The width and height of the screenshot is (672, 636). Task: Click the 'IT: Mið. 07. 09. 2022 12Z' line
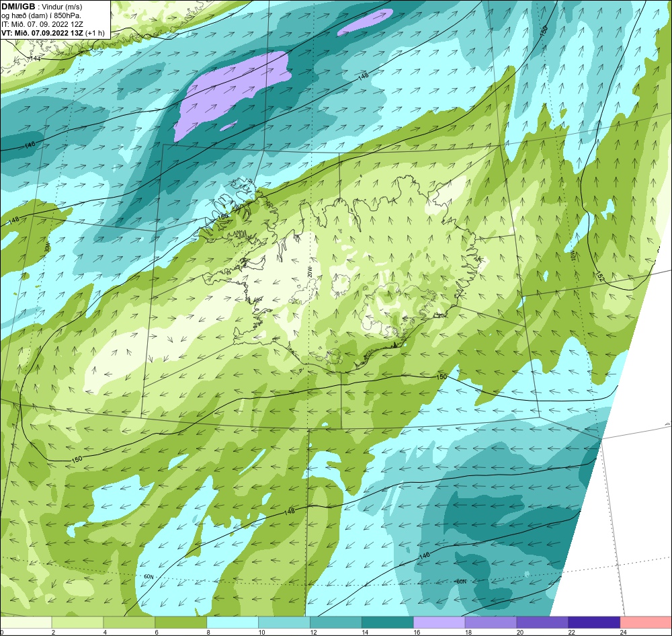(42, 24)
